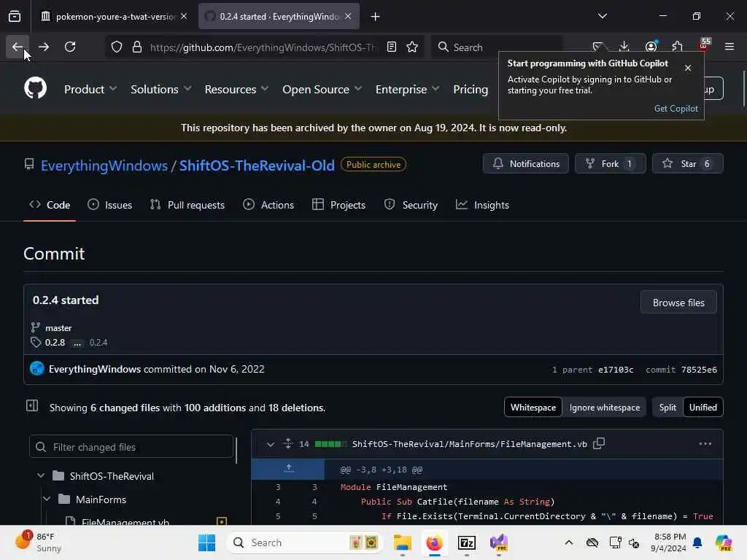Click the Notifications button

coord(525,164)
